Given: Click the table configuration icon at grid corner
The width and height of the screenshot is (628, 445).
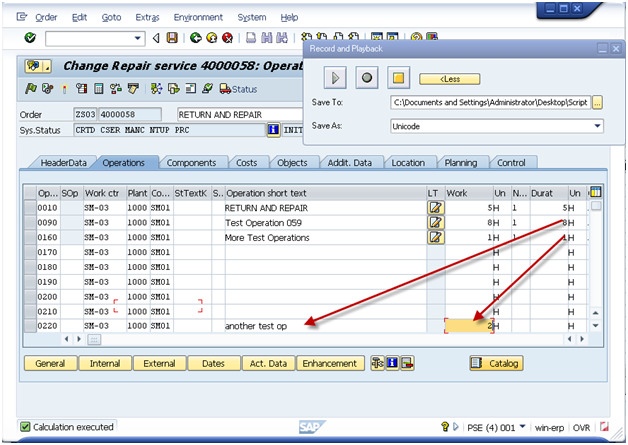Looking at the screenshot, I should tap(596, 192).
